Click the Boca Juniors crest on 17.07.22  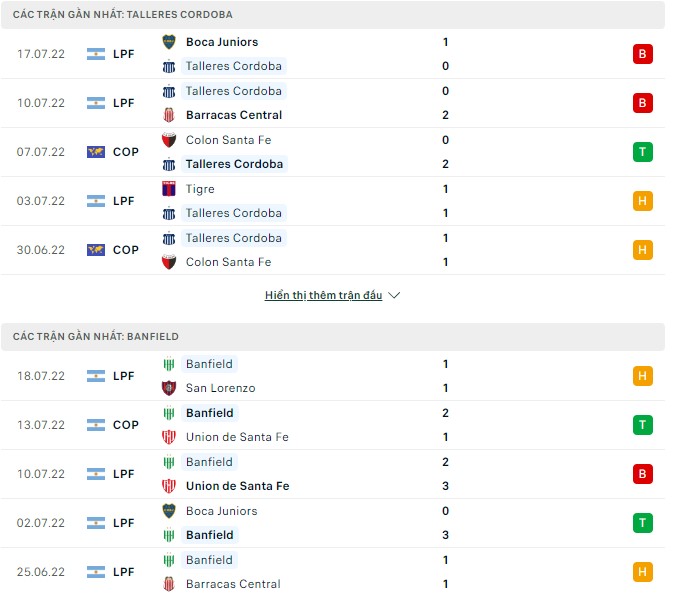pos(169,42)
